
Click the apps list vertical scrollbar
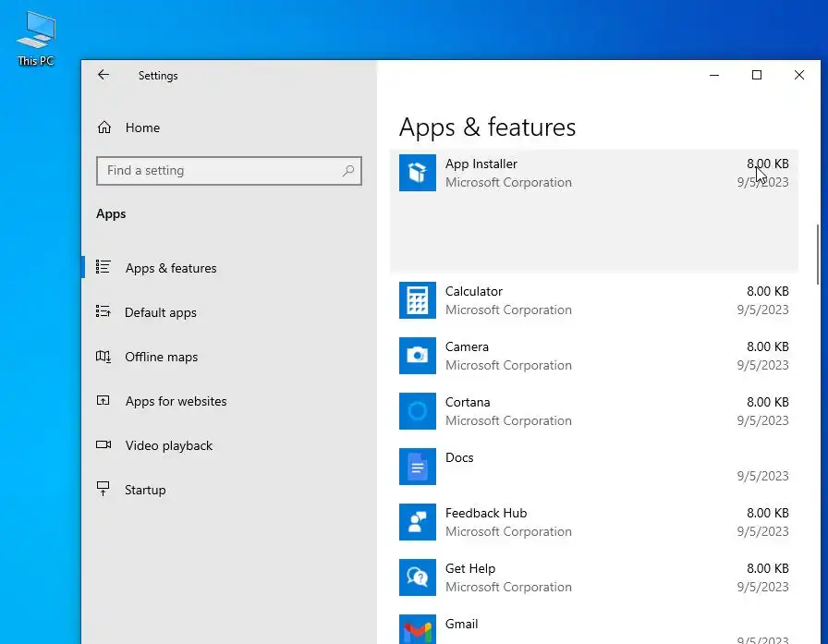[818, 254]
